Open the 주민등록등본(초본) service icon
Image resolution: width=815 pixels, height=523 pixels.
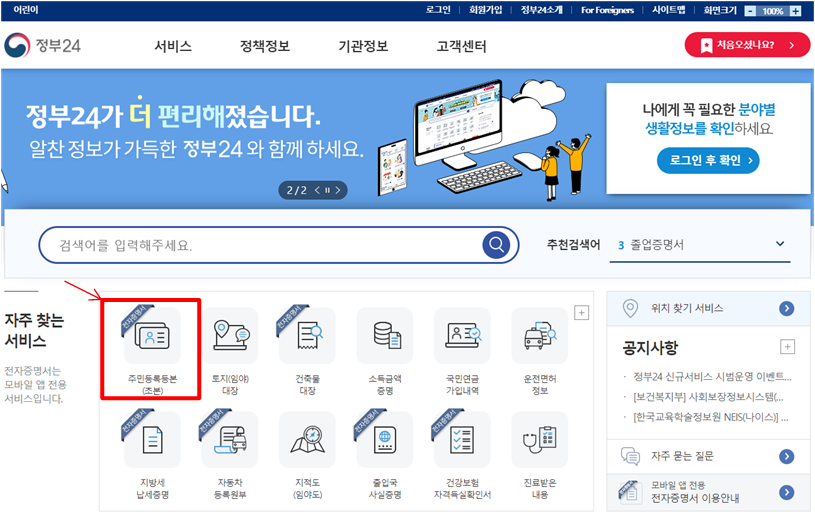[x=152, y=336]
